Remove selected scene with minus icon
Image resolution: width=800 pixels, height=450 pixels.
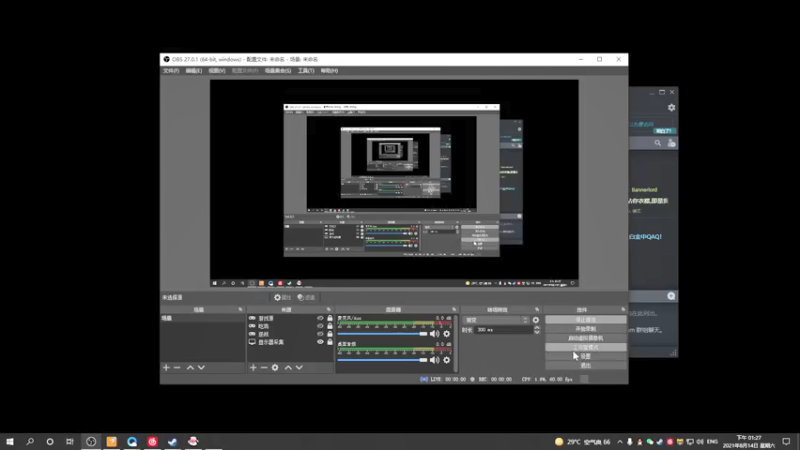click(177, 367)
